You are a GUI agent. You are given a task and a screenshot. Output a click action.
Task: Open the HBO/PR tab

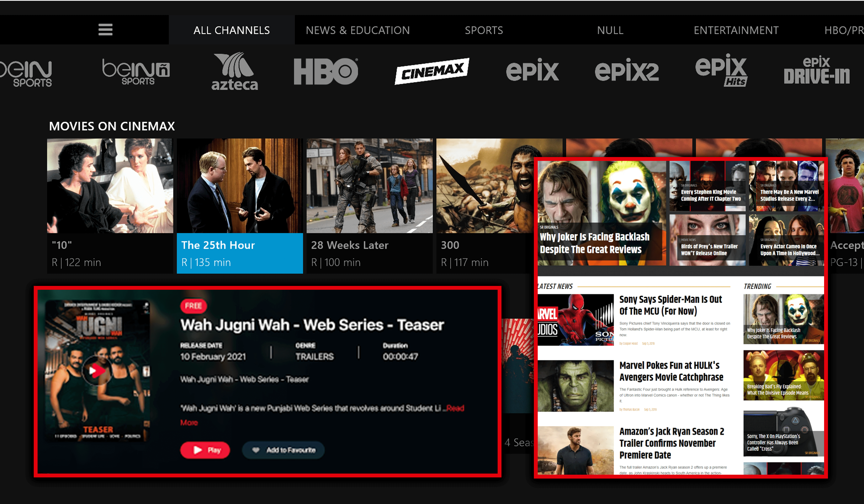[844, 30]
